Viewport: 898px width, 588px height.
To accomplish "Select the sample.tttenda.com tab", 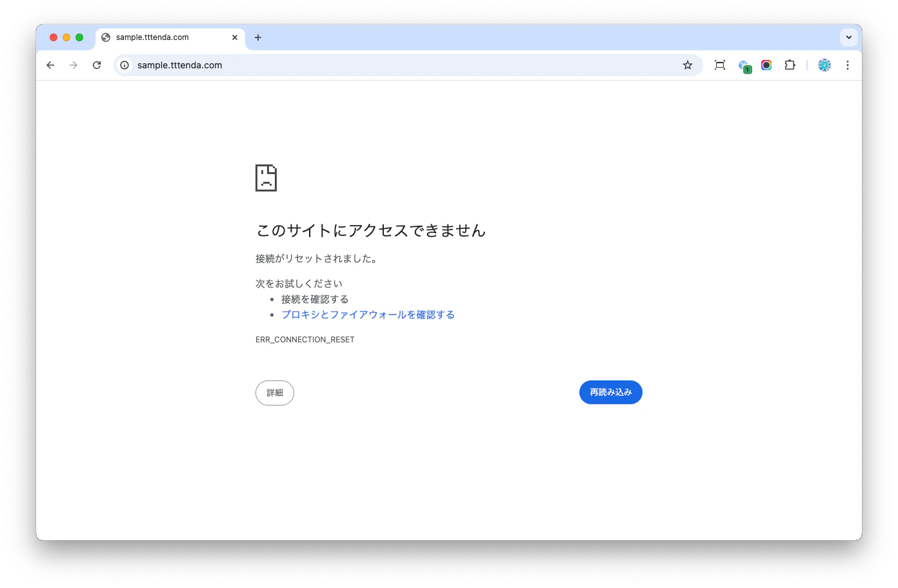I will [161, 37].
